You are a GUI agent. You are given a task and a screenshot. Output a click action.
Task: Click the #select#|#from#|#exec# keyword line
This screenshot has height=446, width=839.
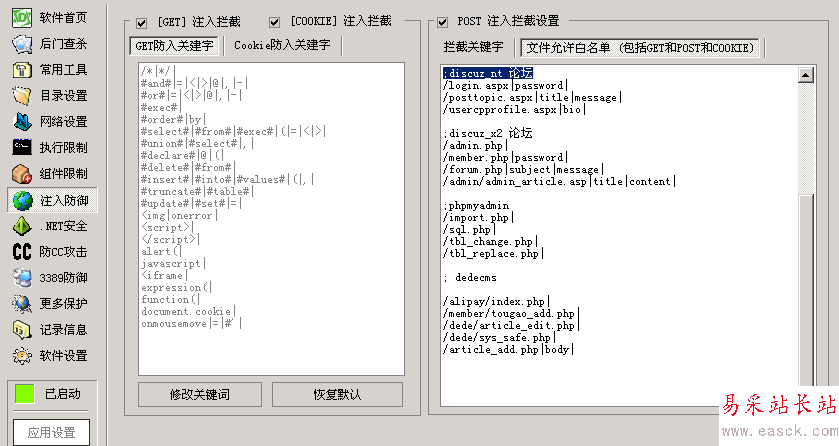coord(233,132)
